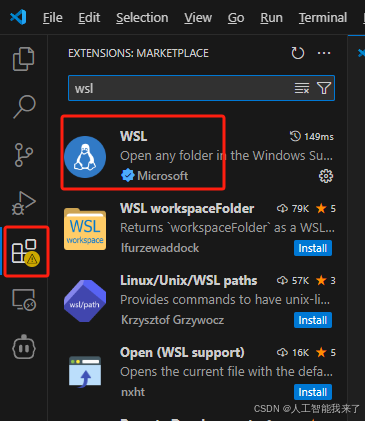Click the WSL penguin extension icon
This screenshot has height=421, width=365.
[85, 157]
